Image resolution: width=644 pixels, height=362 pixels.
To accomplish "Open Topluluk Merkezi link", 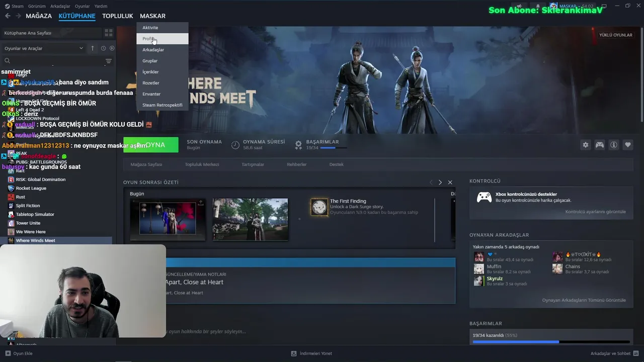I will click(x=202, y=164).
